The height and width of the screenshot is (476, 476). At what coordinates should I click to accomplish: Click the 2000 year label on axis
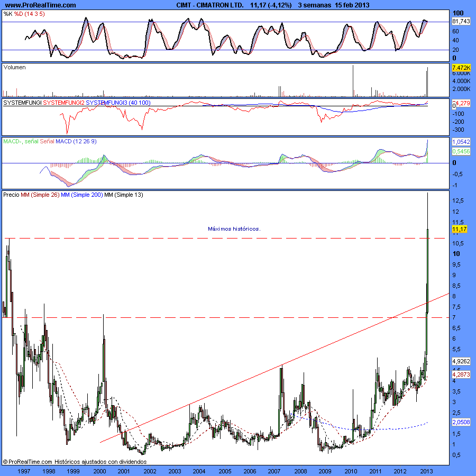pos(99,471)
